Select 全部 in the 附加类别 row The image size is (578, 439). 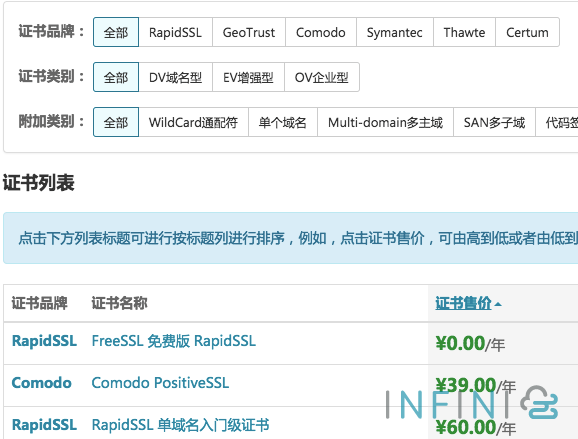(x=116, y=122)
